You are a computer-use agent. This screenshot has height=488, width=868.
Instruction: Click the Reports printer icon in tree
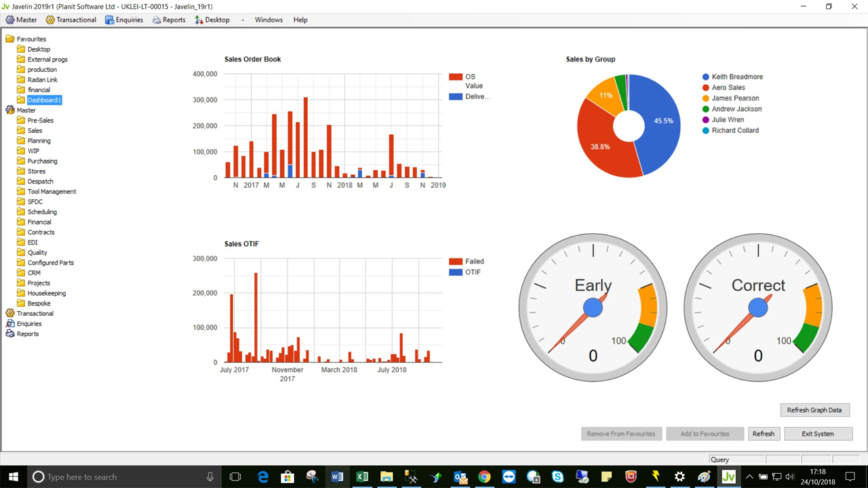(x=10, y=333)
